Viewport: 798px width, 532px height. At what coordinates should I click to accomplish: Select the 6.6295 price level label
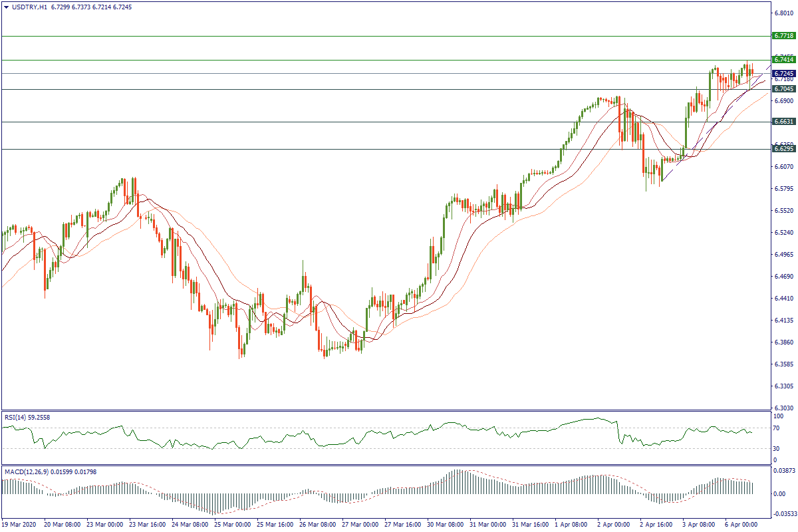coord(784,149)
